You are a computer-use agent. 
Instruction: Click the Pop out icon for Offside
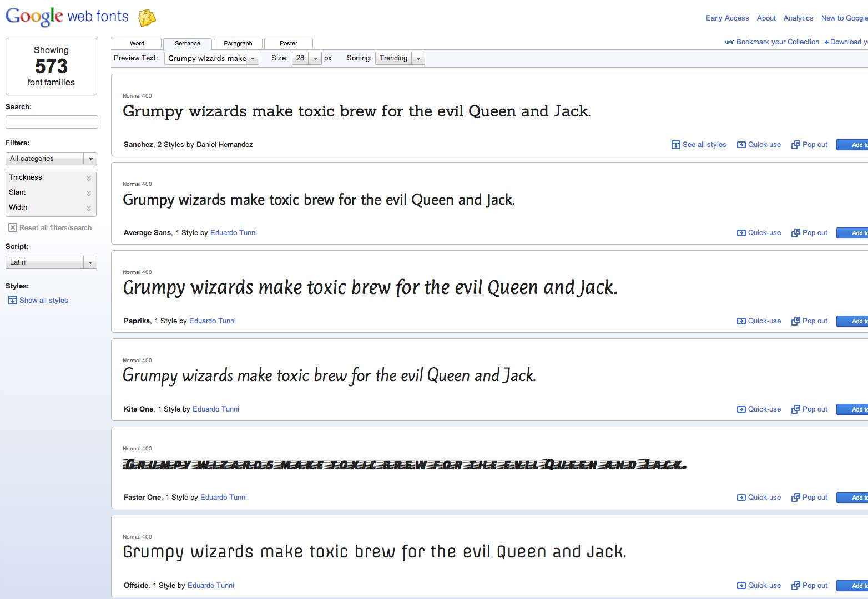(x=796, y=586)
